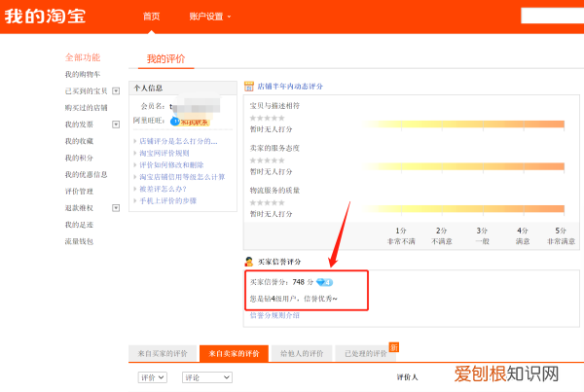Screen dimensions: 584x392
Task: Click the score bar for 宝贝与描述相符
Action: coord(463,124)
